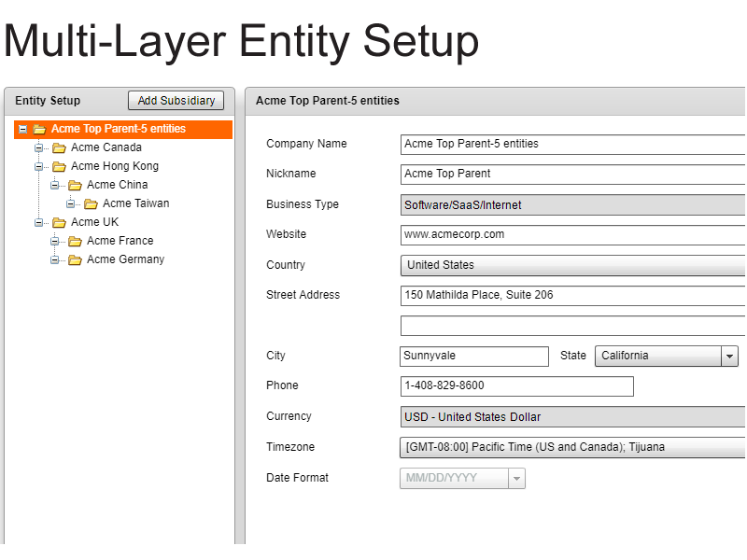Click the Acme Hong Kong folder icon
The height and width of the screenshot is (560, 747).
(59, 166)
